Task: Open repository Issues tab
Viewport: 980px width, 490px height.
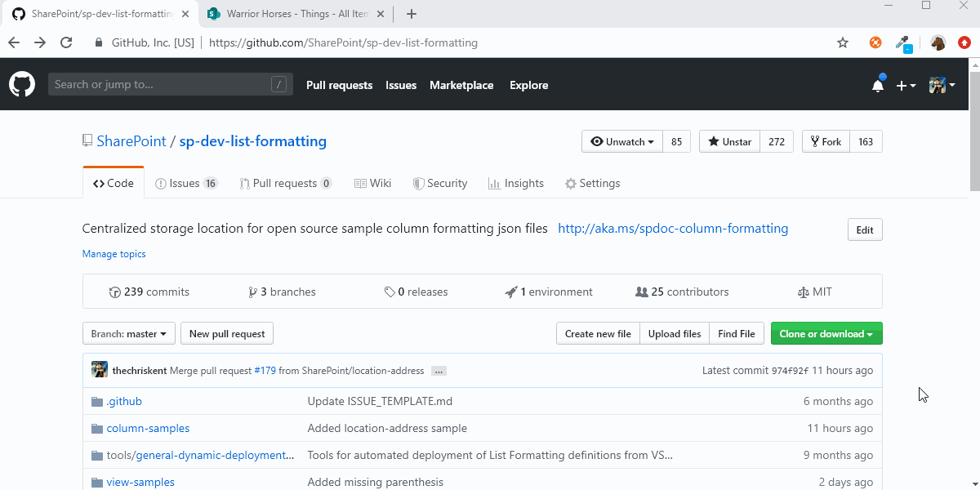Action: (186, 183)
